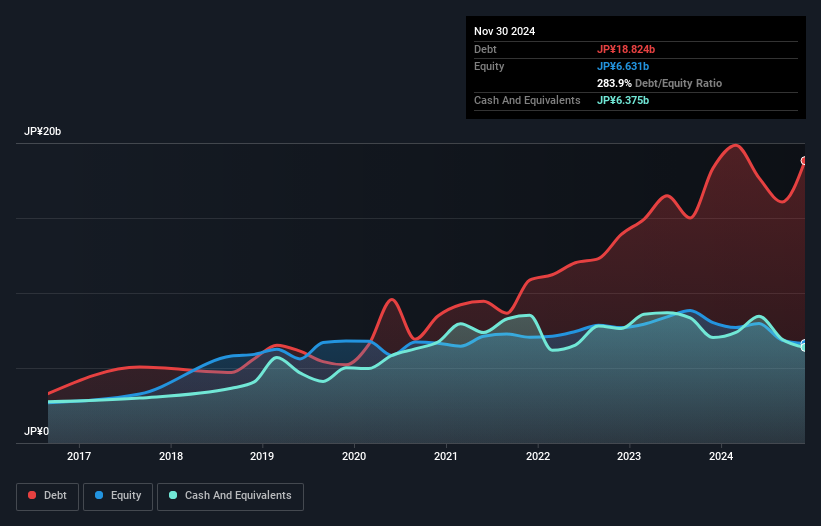Click the teal Cash endpoint marker on chart

point(804,347)
